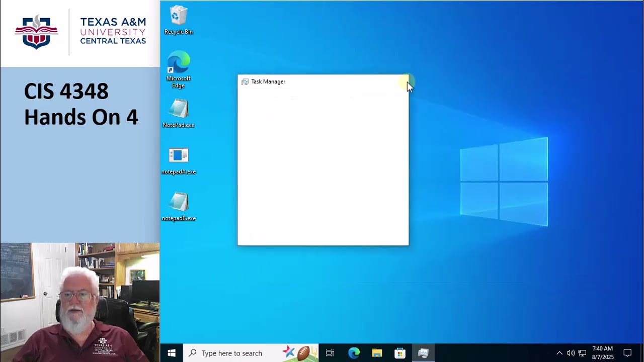Image resolution: width=644 pixels, height=362 pixels.
Task: Click the Task Manager window title icon
Action: pyautogui.click(x=245, y=81)
